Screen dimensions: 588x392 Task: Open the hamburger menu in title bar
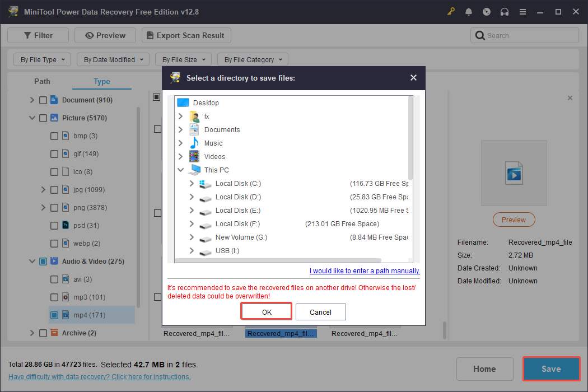click(x=522, y=11)
